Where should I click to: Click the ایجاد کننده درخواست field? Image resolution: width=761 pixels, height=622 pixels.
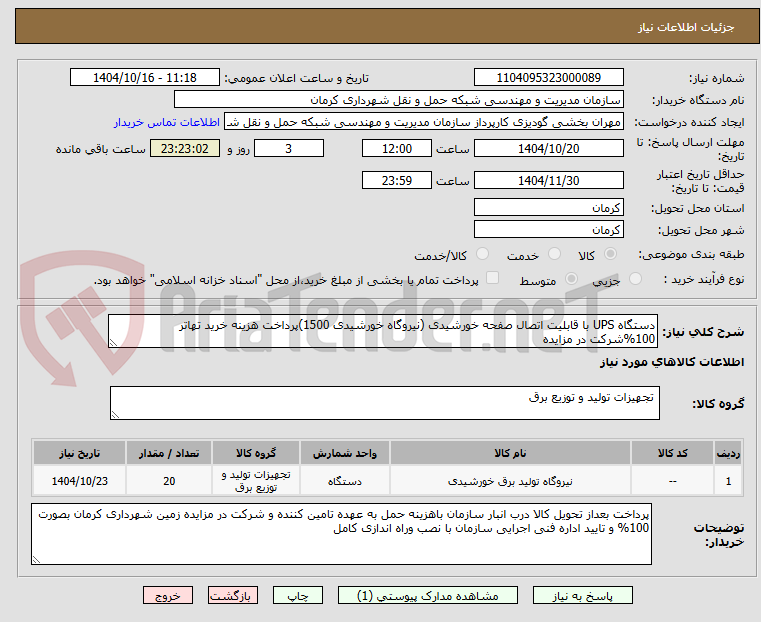(424, 122)
